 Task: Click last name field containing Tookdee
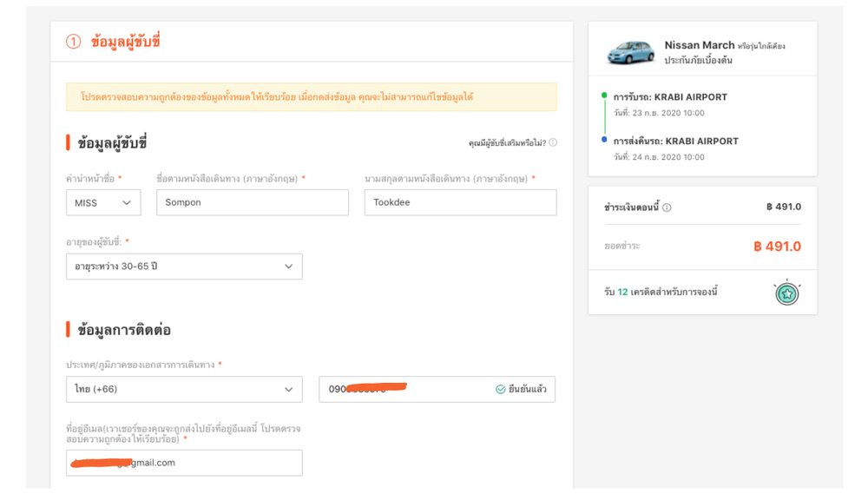(x=460, y=202)
